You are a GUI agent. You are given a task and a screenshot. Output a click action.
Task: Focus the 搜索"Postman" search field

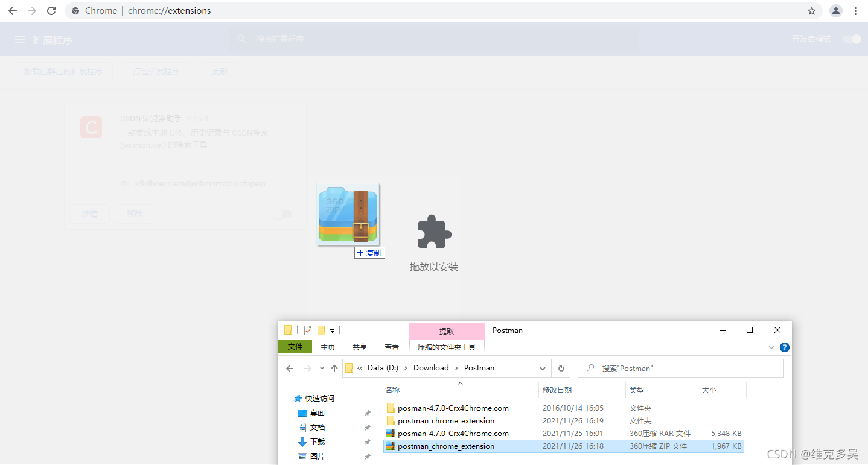pyautogui.click(x=681, y=368)
